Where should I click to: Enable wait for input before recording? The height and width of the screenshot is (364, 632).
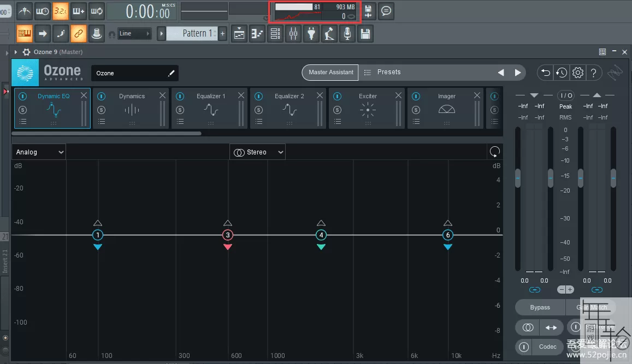point(42,11)
